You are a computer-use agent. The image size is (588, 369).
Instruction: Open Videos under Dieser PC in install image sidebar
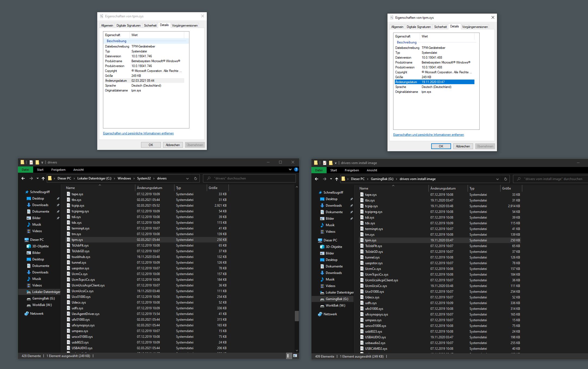(x=330, y=286)
